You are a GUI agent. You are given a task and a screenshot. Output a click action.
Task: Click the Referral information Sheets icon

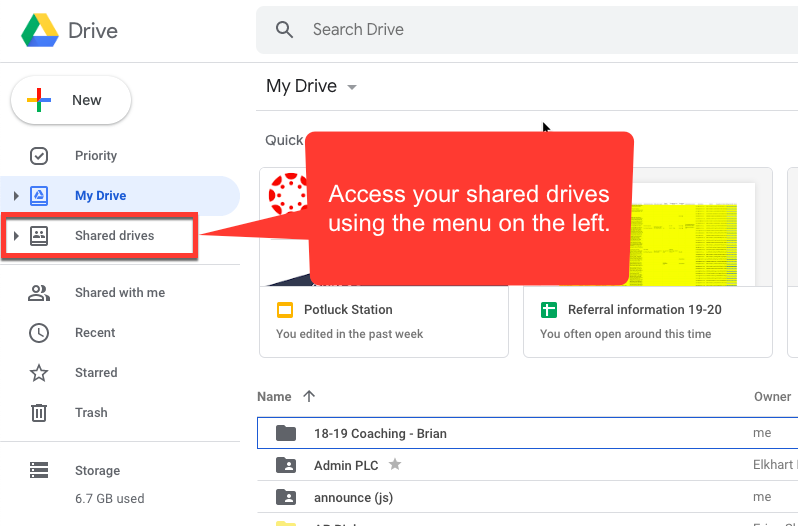pos(549,310)
